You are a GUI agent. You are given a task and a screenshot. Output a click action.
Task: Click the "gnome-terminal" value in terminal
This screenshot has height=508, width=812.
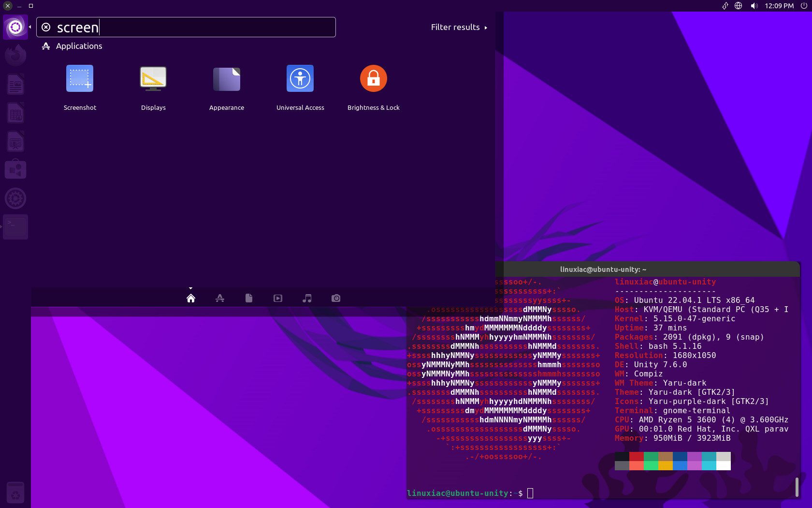click(696, 410)
